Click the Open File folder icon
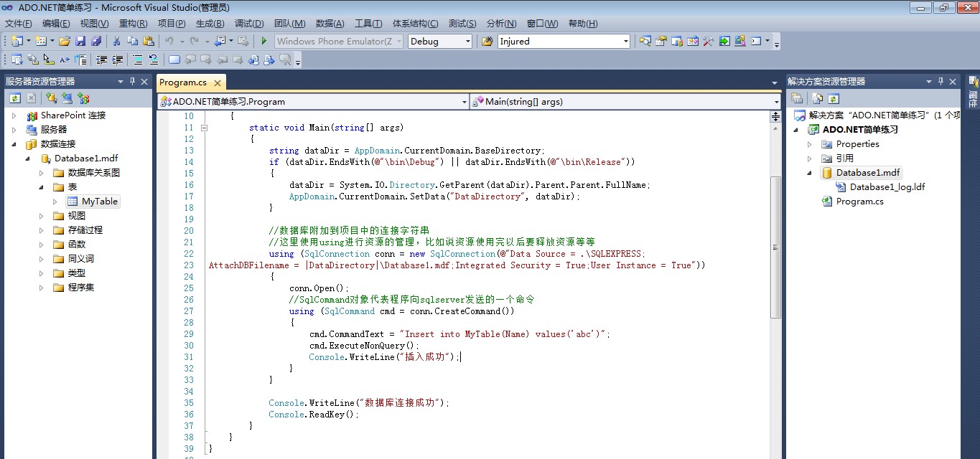 point(65,42)
